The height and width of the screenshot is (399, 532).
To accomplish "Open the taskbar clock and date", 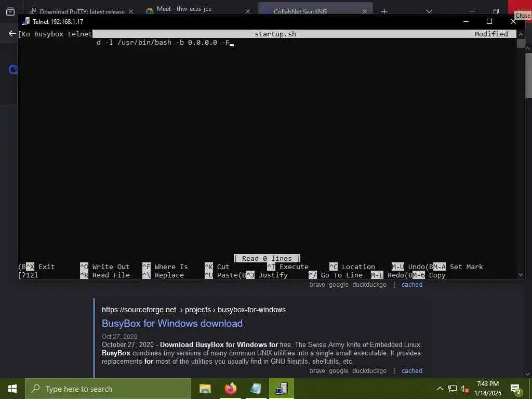I will click(x=487, y=389).
